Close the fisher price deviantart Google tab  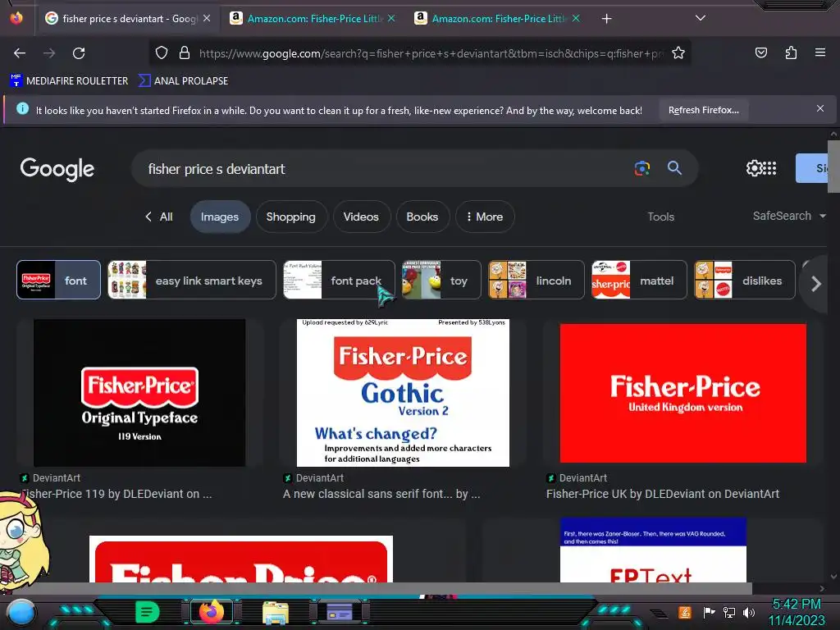(x=207, y=18)
